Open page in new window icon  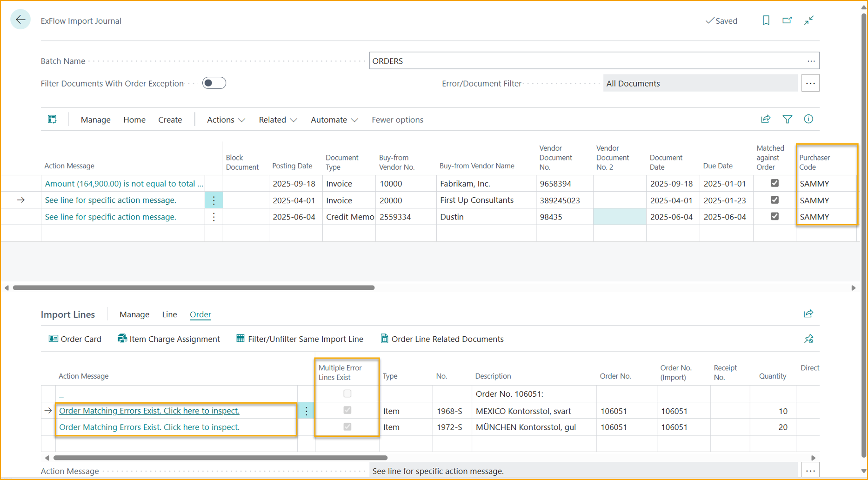pos(787,20)
